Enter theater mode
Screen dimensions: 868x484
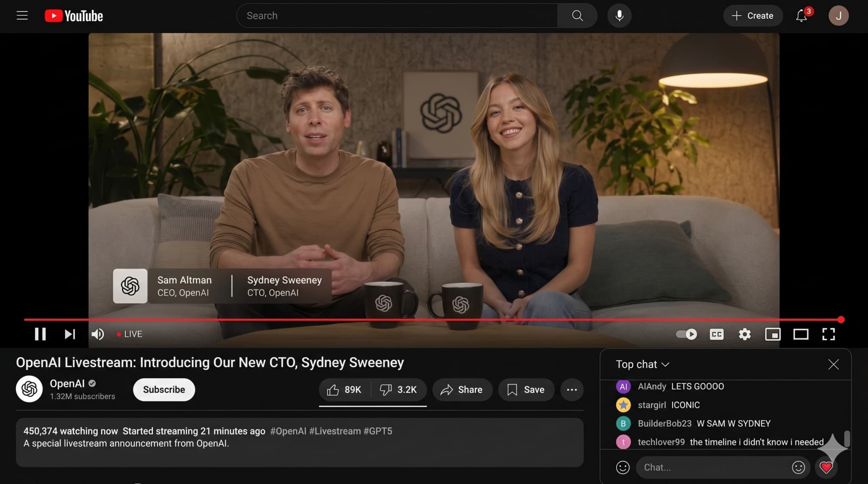(x=801, y=334)
